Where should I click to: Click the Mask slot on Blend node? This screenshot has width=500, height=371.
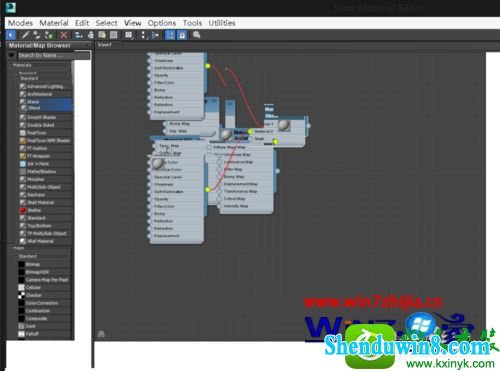point(259,139)
